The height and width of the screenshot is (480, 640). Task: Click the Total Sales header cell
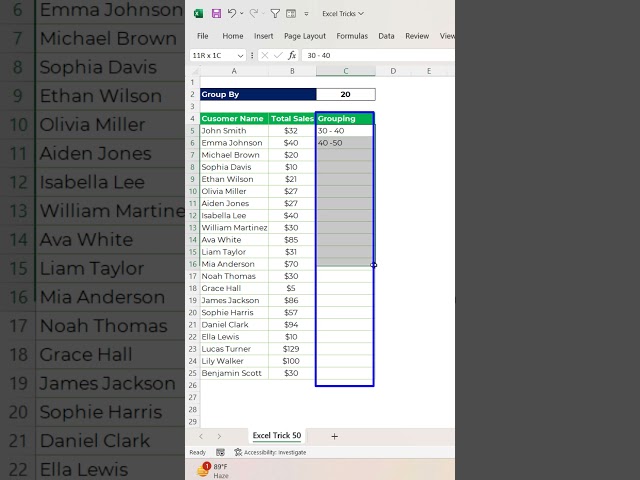coord(292,119)
